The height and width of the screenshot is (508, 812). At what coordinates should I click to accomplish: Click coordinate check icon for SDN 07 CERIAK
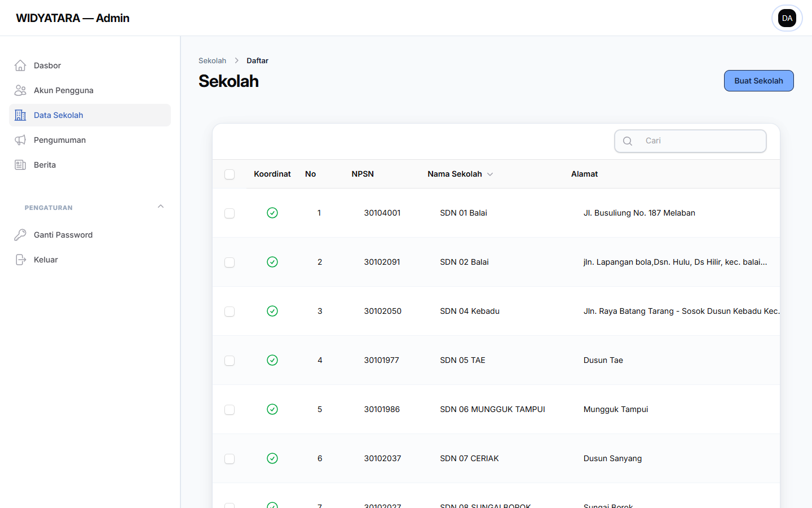272,458
